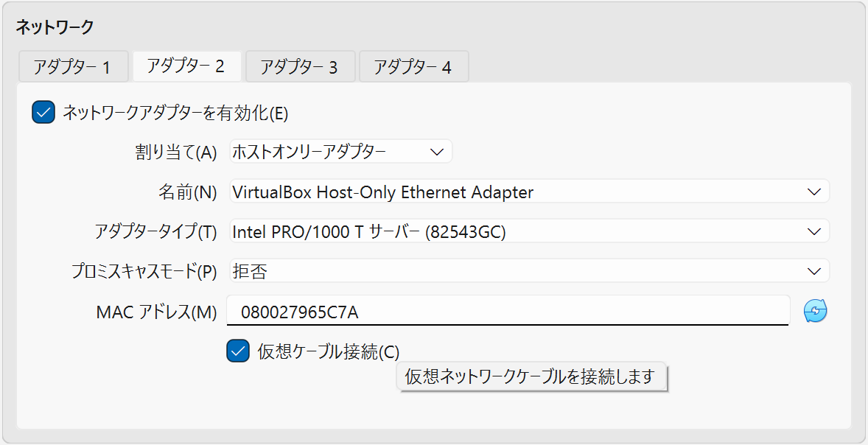
Task: Expand the 名前 dropdown for Host-Only Ethernet Adapter
Action: tap(529, 192)
